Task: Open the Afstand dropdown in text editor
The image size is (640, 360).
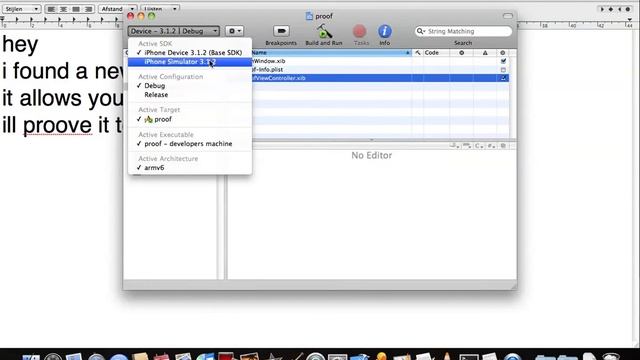Action: click(117, 9)
